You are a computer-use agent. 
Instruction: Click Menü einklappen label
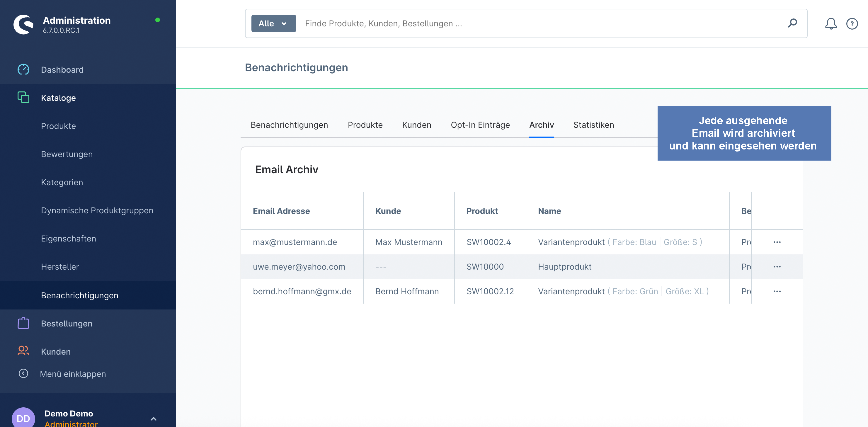click(73, 374)
